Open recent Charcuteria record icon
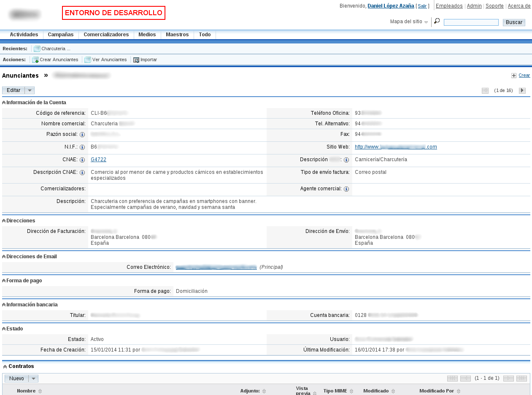 tap(36, 48)
